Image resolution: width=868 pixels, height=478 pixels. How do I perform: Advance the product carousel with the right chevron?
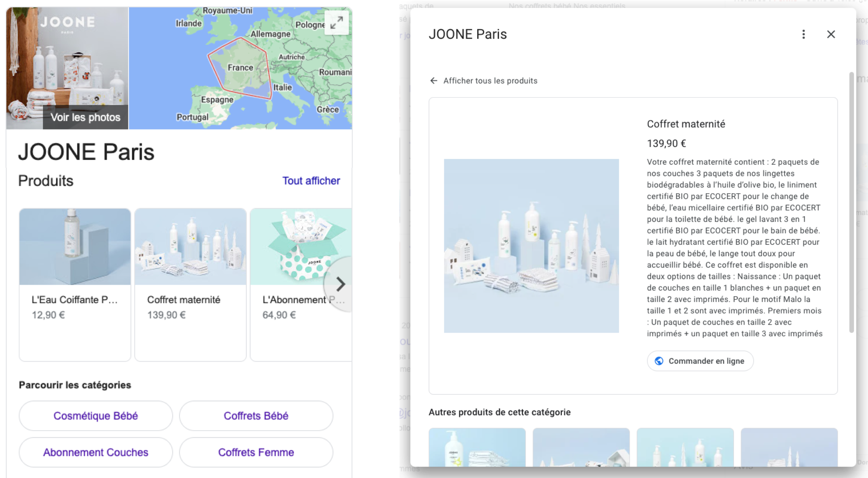point(340,284)
